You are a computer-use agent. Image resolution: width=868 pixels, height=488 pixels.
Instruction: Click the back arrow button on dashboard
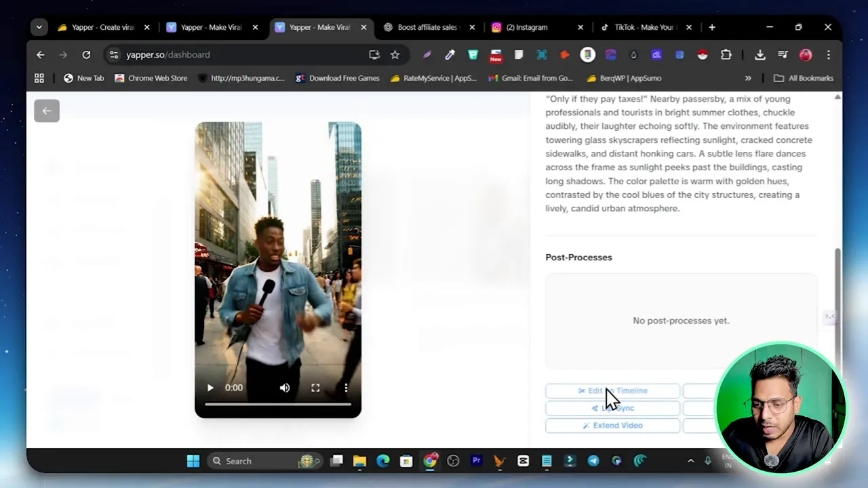point(47,110)
